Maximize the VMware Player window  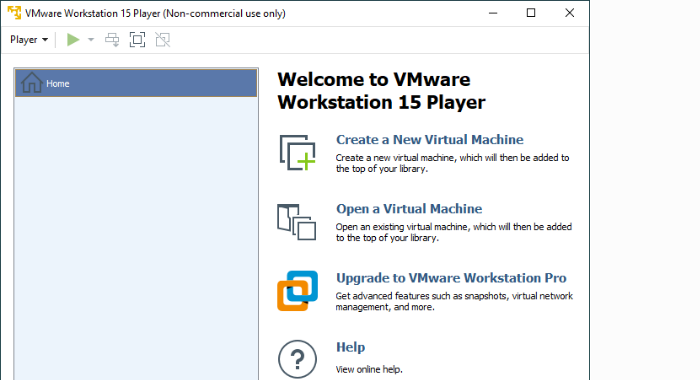click(x=531, y=13)
